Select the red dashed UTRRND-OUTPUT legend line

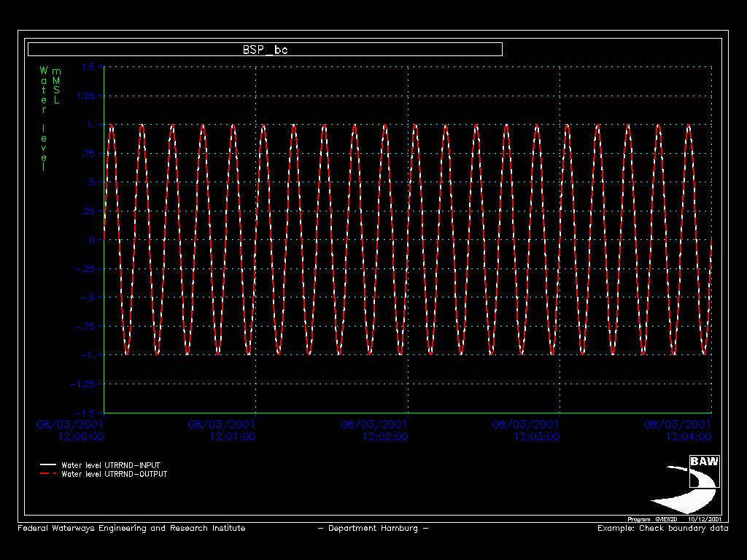(x=48, y=474)
